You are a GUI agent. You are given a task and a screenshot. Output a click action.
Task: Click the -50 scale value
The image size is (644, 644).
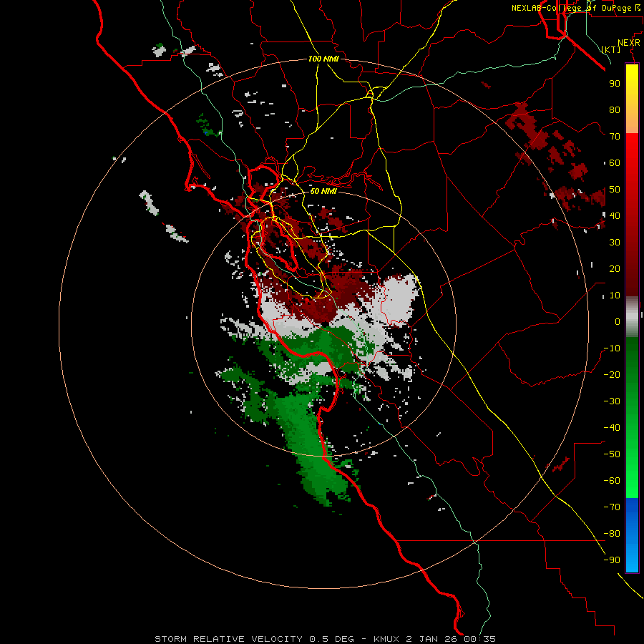click(612, 454)
